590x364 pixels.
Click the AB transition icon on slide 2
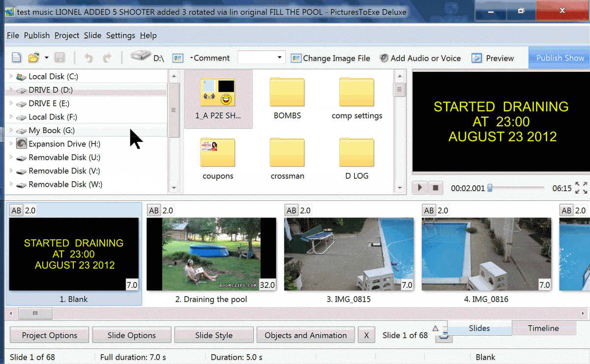[x=154, y=210]
